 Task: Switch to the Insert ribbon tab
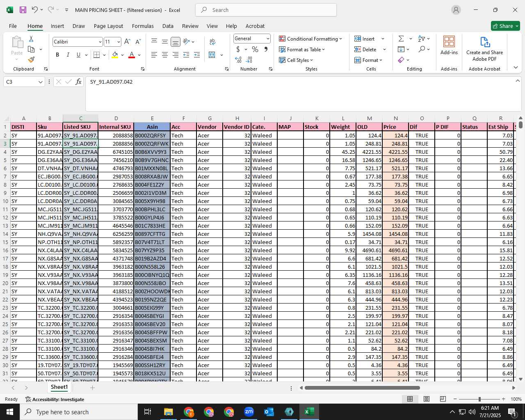[x=57, y=26]
